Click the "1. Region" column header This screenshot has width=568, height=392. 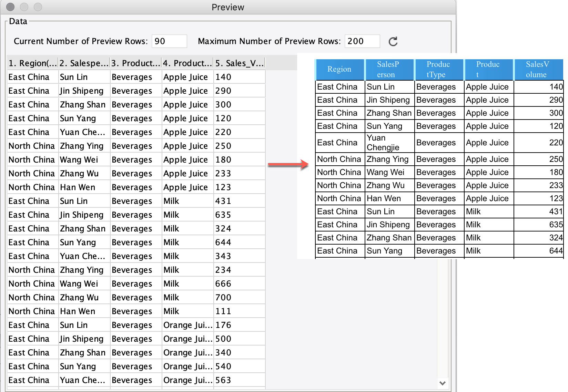tap(32, 63)
